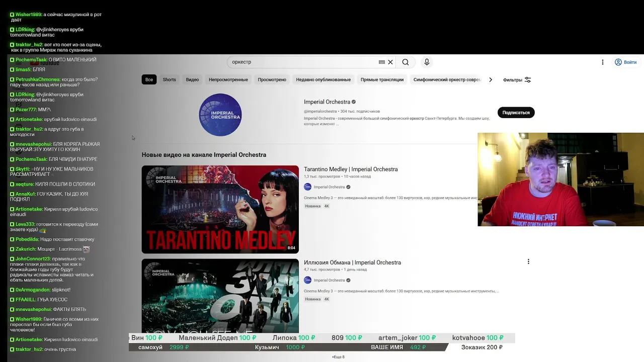The height and width of the screenshot is (362, 644).
Task: Clear the search field with the X icon
Action: pos(390,62)
